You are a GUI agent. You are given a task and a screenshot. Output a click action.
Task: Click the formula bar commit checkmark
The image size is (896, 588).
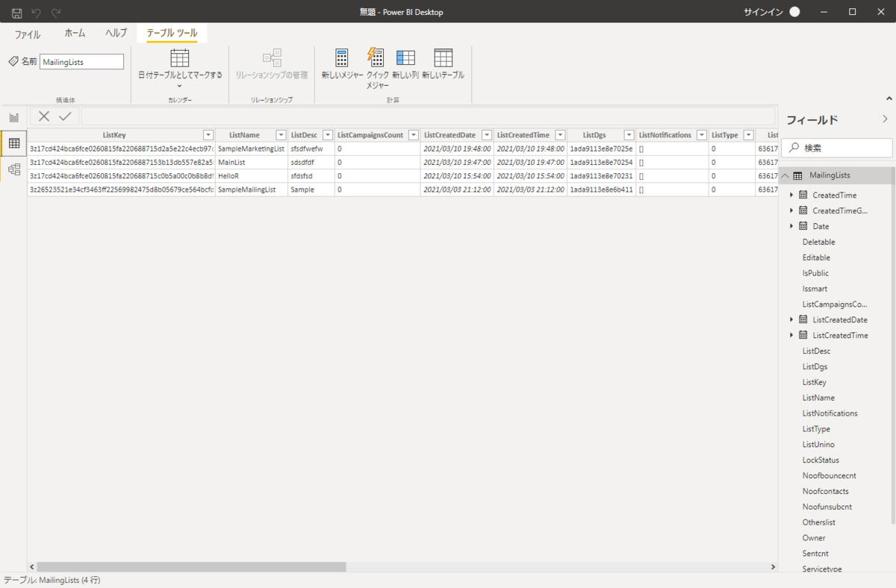[65, 116]
